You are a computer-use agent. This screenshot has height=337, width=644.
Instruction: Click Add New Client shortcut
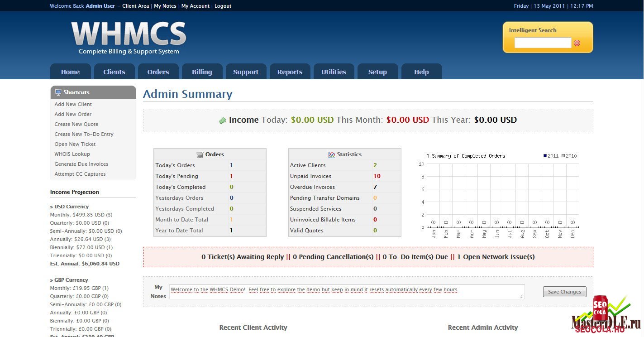click(x=73, y=104)
